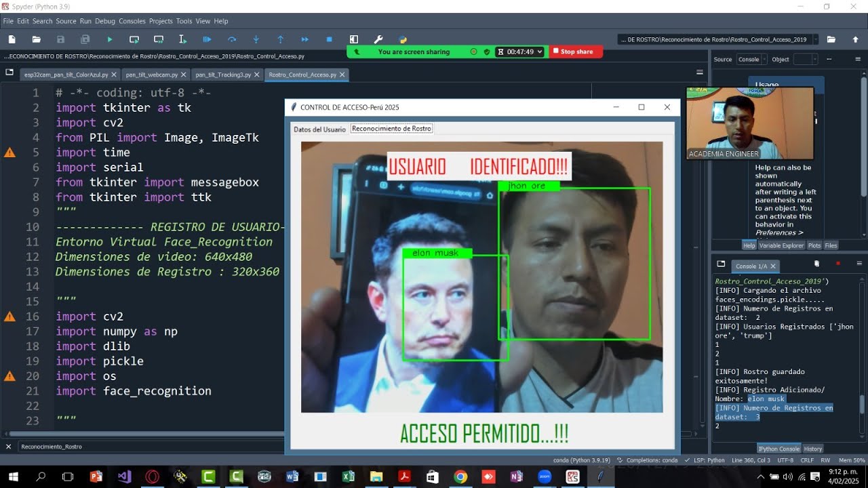The width and height of the screenshot is (868, 488).
Task: Save the current file
Action: point(61,39)
